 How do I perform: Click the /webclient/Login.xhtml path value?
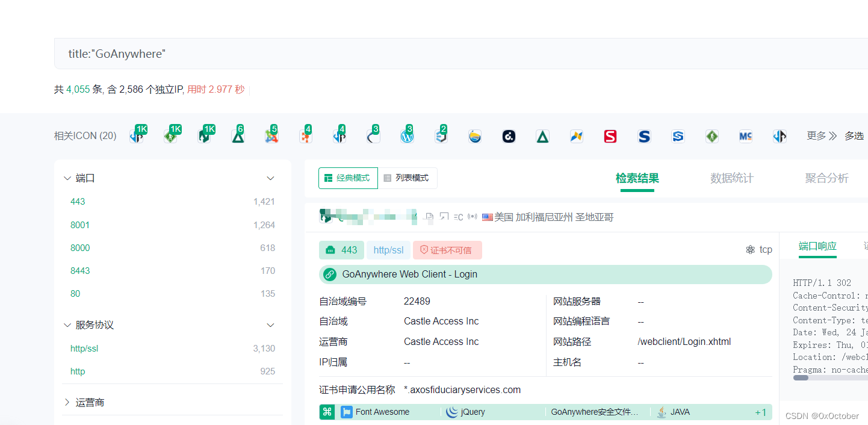[x=684, y=342]
